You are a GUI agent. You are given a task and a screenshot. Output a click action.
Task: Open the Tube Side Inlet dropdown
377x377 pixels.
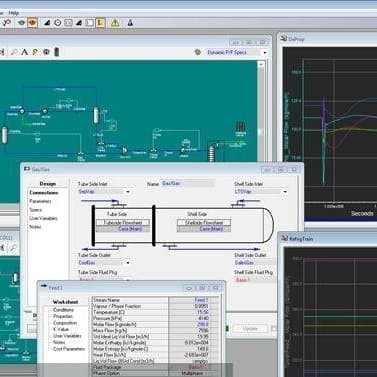[x=128, y=192]
